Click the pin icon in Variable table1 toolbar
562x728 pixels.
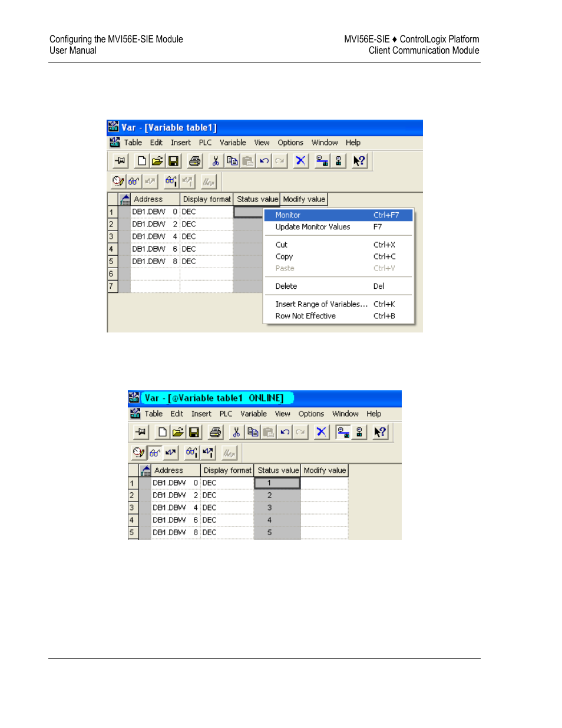point(120,161)
